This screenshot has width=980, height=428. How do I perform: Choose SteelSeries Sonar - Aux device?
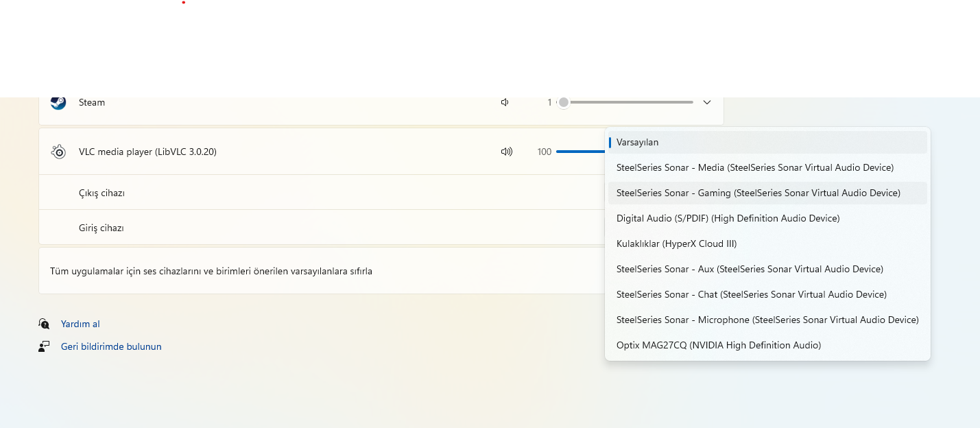coord(767,269)
